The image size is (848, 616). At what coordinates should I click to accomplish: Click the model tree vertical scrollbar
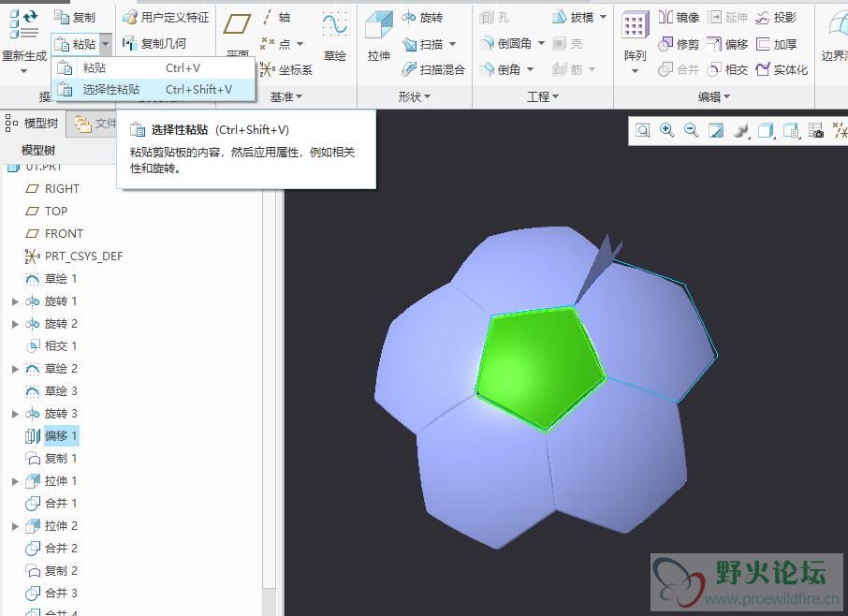tap(270, 389)
